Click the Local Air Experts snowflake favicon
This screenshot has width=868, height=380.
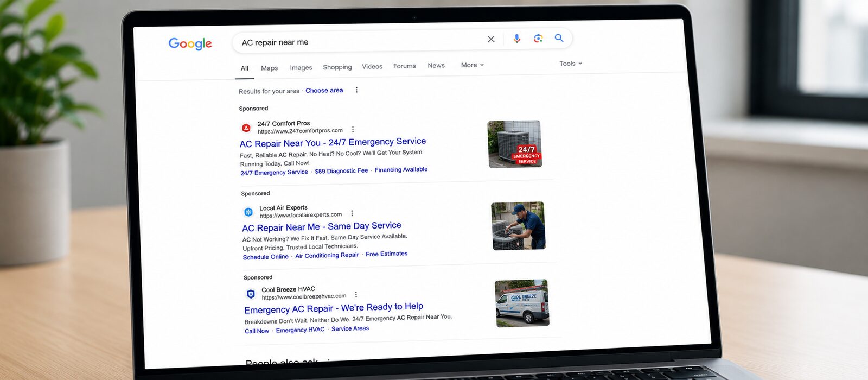[248, 212]
